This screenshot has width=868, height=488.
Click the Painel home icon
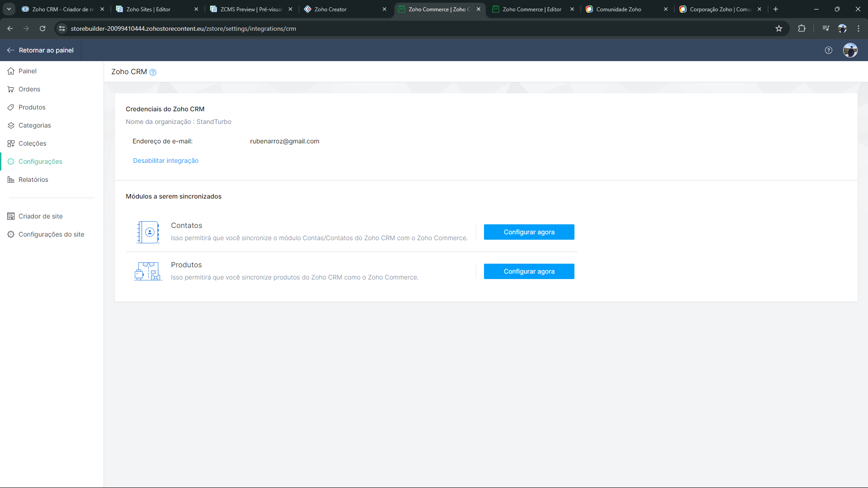click(x=11, y=71)
